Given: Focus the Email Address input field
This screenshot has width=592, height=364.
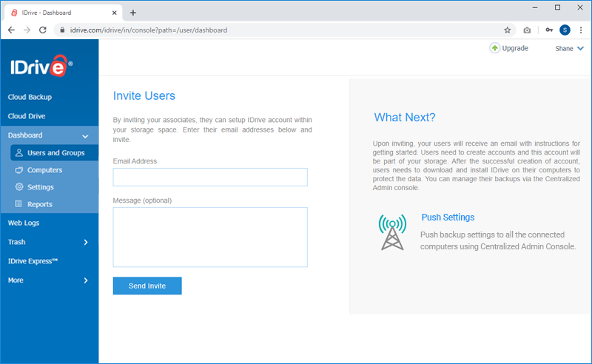Looking at the screenshot, I should point(210,177).
